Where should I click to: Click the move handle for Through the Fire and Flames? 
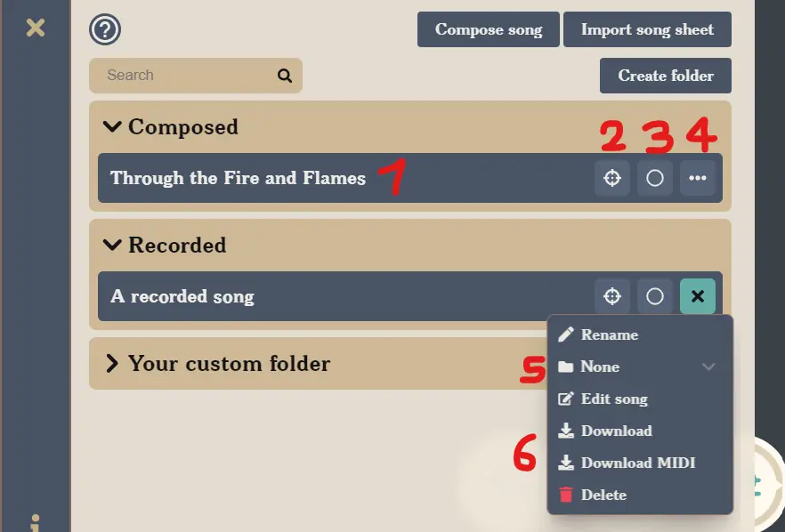click(611, 177)
